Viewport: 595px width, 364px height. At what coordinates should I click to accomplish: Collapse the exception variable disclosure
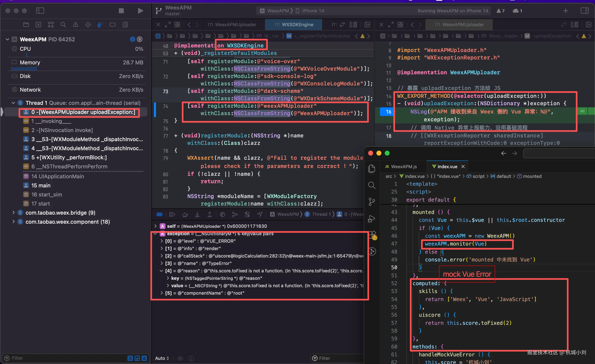156,234
